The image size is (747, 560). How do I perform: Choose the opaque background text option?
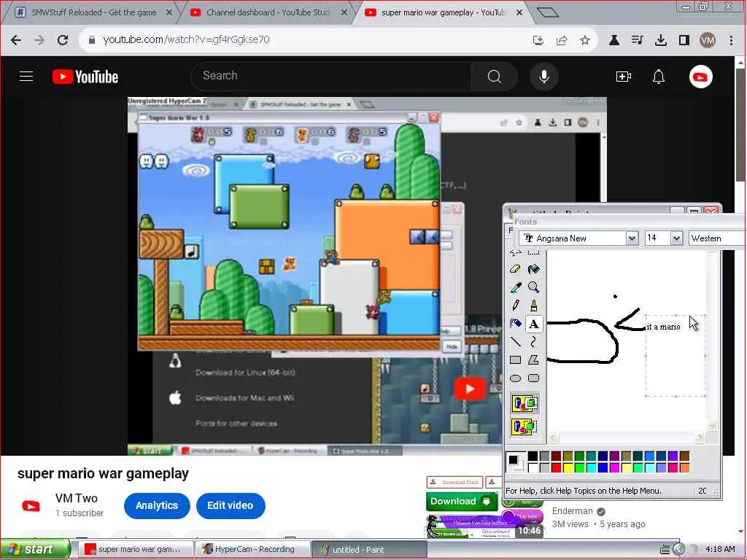point(525,403)
